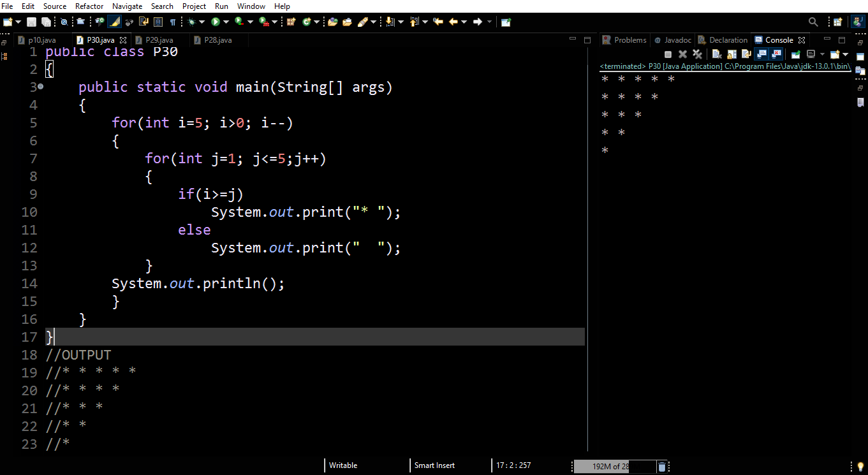Expand the Open Console dropdown
This screenshot has height=475, width=868.
(x=846, y=54)
